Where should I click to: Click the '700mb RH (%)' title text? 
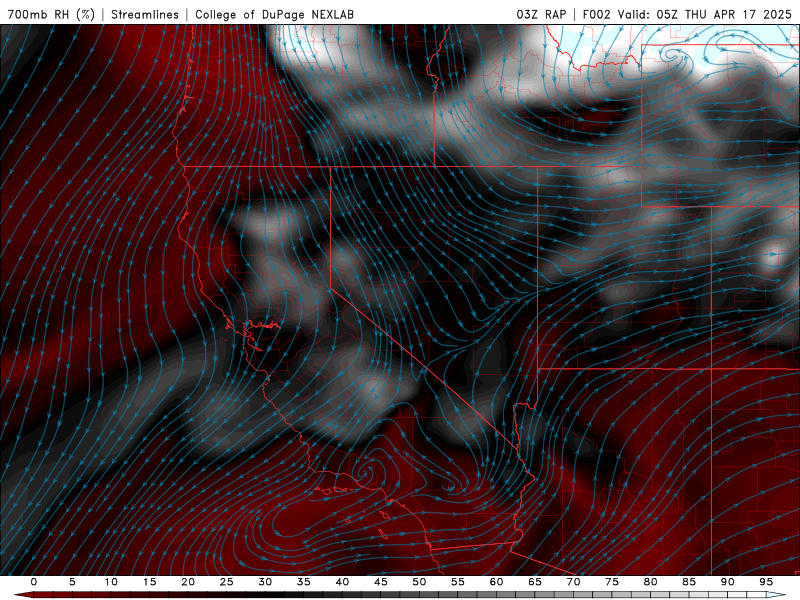pos(52,14)
